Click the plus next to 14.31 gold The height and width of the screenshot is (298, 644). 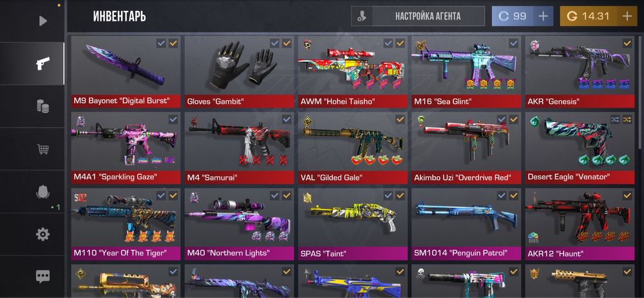tap(627, 17)
